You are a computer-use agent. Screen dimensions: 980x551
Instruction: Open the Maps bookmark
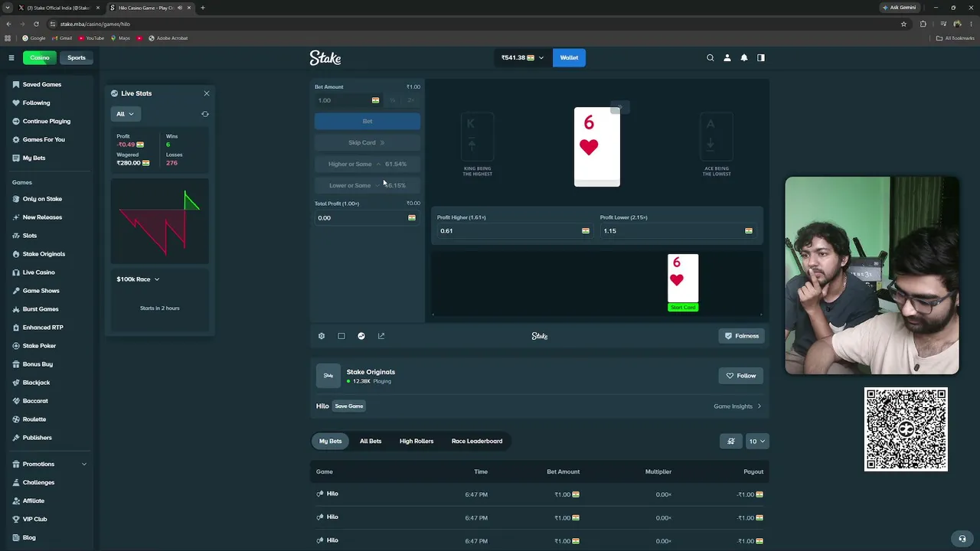pyautogui.click(x=121, y=38)
